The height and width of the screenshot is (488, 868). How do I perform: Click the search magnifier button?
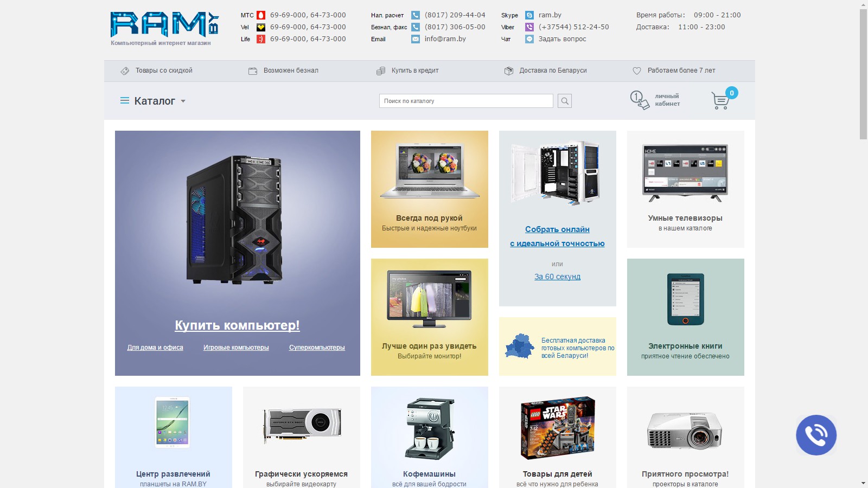pyautogui.click(x=565, y=101)
